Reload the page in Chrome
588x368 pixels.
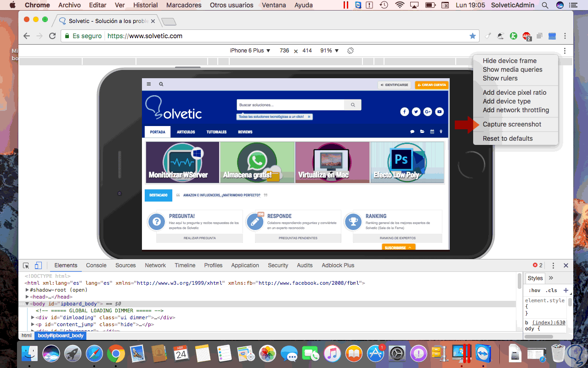[52, 36]
